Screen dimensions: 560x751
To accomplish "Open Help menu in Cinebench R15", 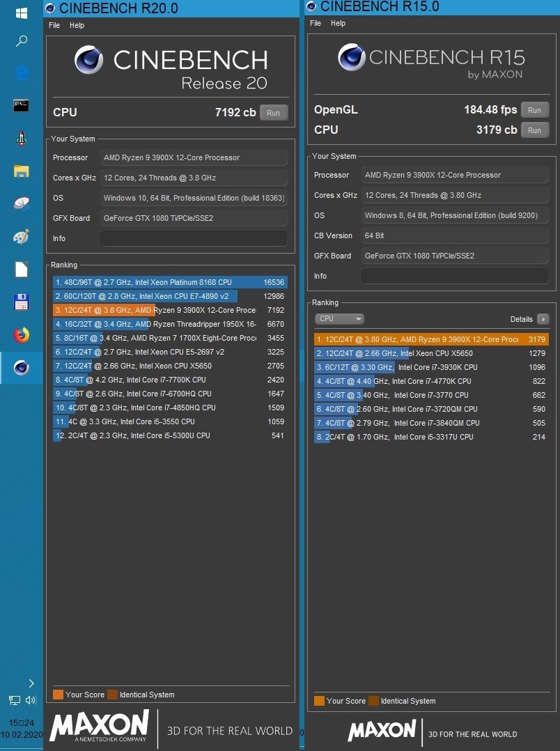I will pos(338,23).
